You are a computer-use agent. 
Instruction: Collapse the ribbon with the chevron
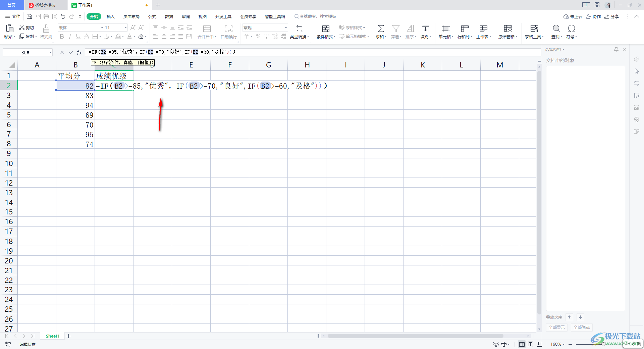pos(636,16)
